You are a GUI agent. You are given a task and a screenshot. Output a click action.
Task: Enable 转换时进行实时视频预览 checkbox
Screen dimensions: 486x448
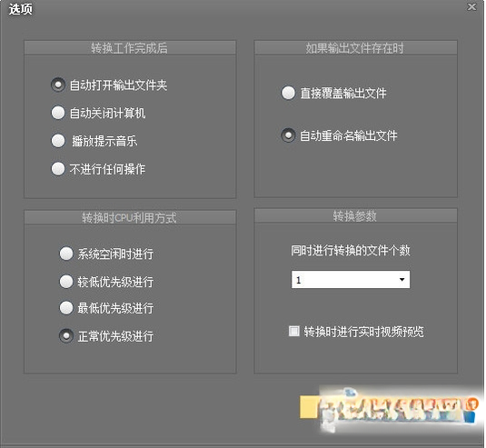[293, 331]
